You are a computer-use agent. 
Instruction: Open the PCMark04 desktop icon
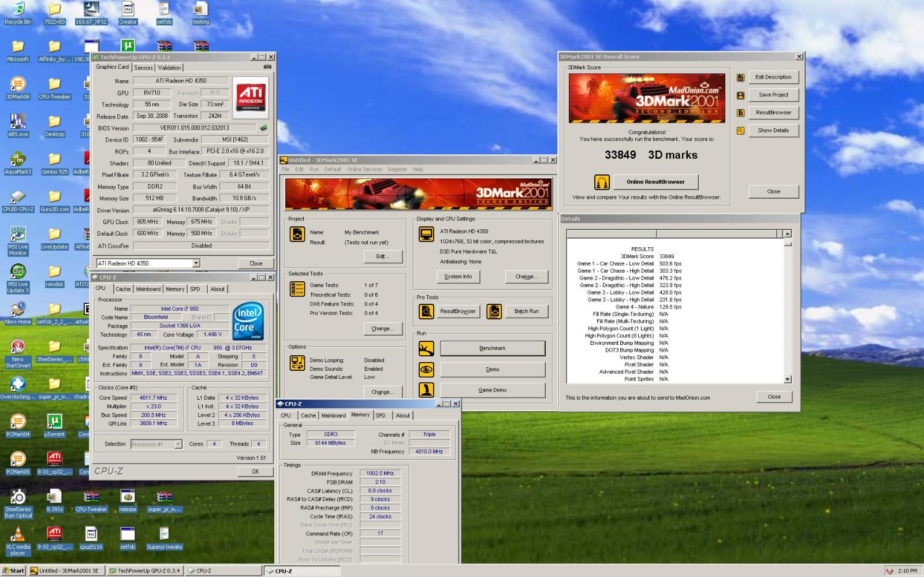(x=18, y=425)
